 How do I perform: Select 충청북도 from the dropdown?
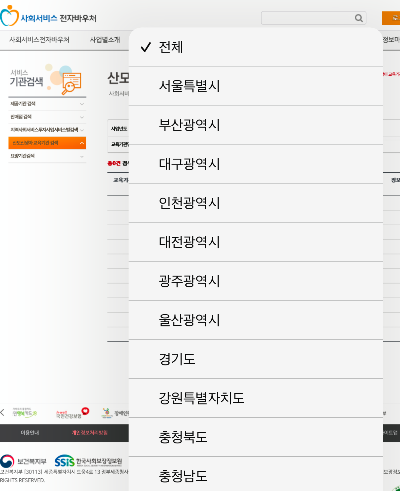[x=256, y=437]
